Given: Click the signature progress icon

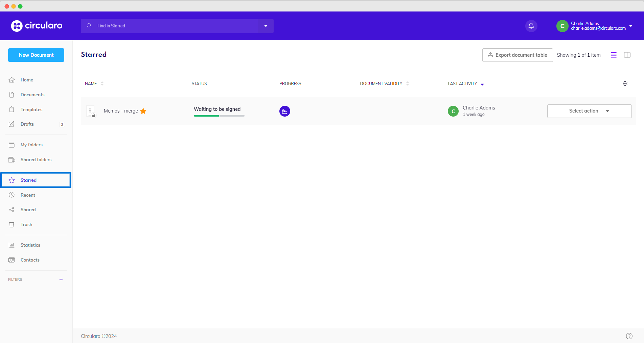Looking at the screenshot, I should pyautogui.click(x=284, y=111).
